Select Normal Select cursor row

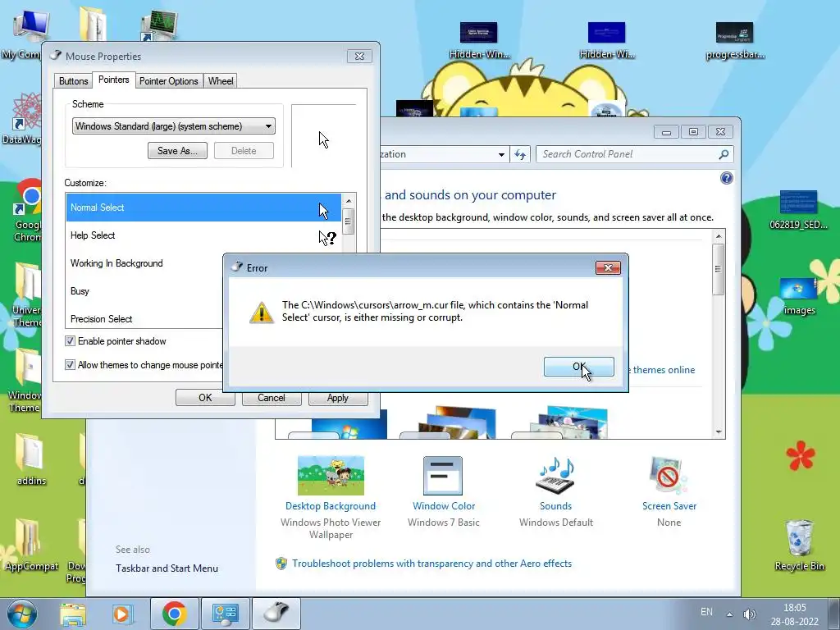point(203,208)
